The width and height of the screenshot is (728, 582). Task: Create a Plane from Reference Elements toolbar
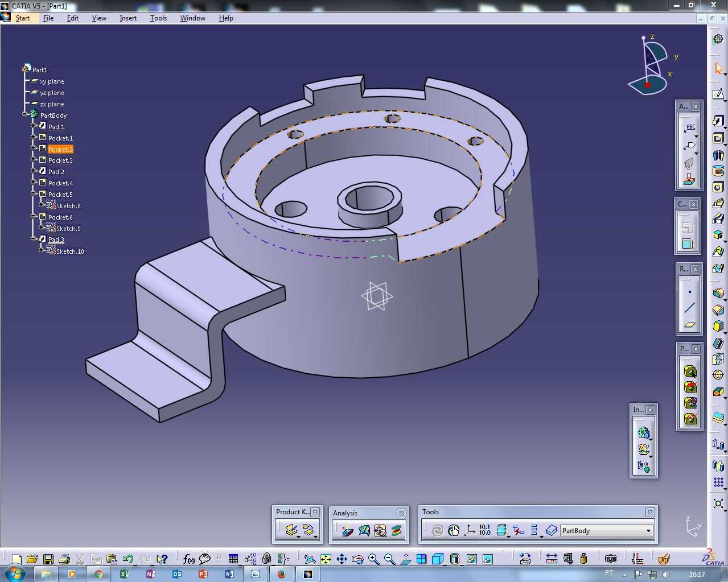coord(689,325)
